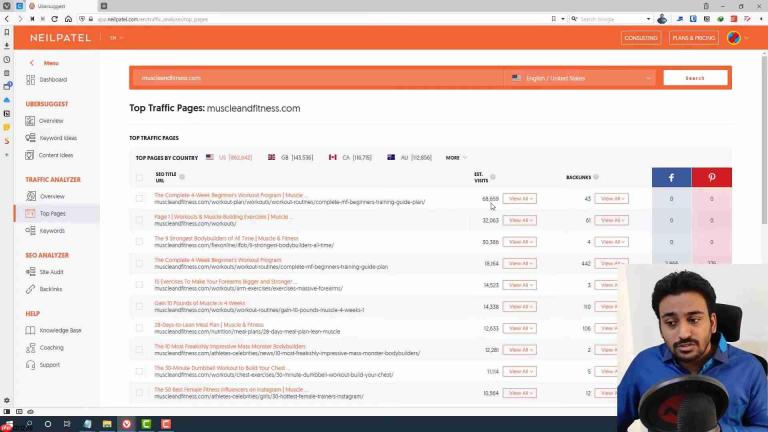Select CA country tab

click(x=350, y=158)
